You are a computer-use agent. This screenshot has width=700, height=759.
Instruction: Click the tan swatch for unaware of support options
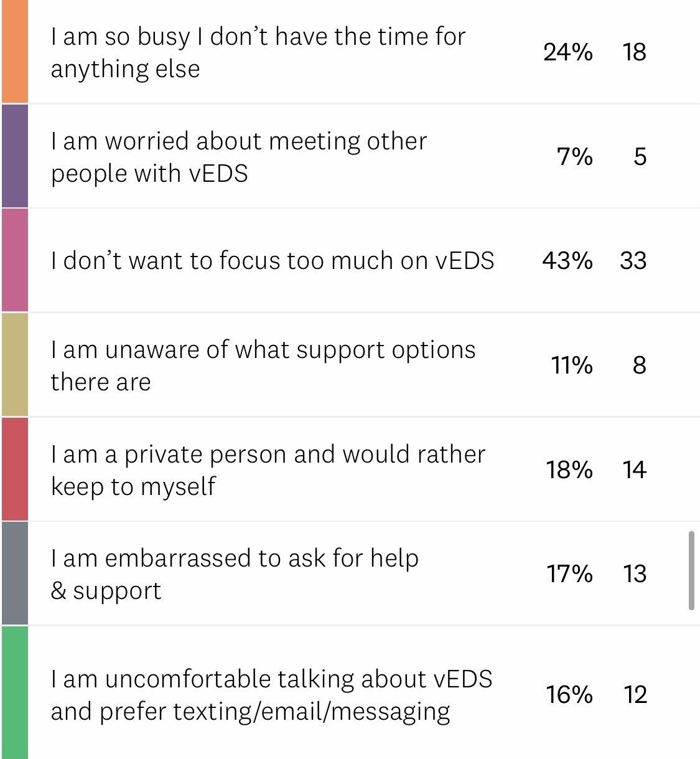[x=14, y=365]
